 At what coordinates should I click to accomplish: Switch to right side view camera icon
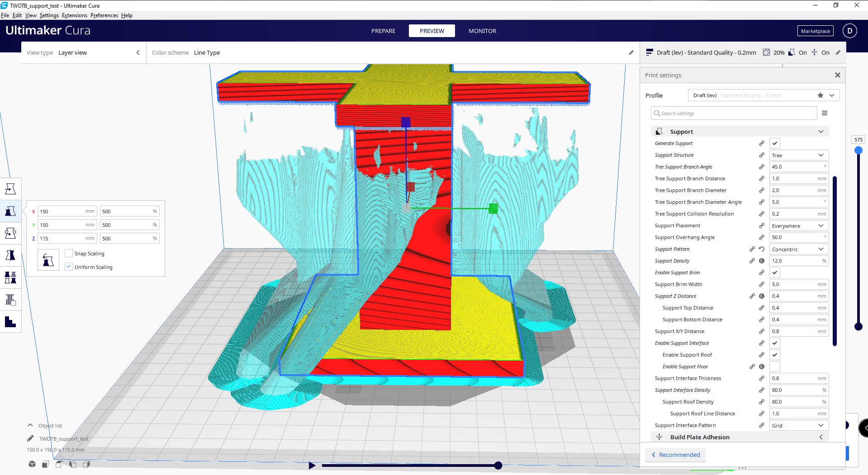[86, 464]
